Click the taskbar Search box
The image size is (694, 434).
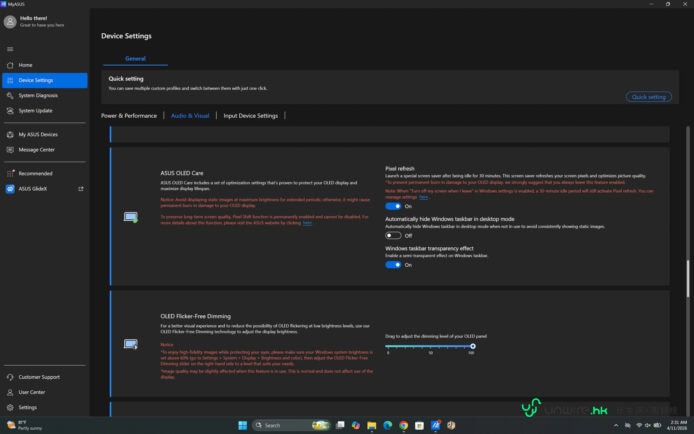pos(291,425)
